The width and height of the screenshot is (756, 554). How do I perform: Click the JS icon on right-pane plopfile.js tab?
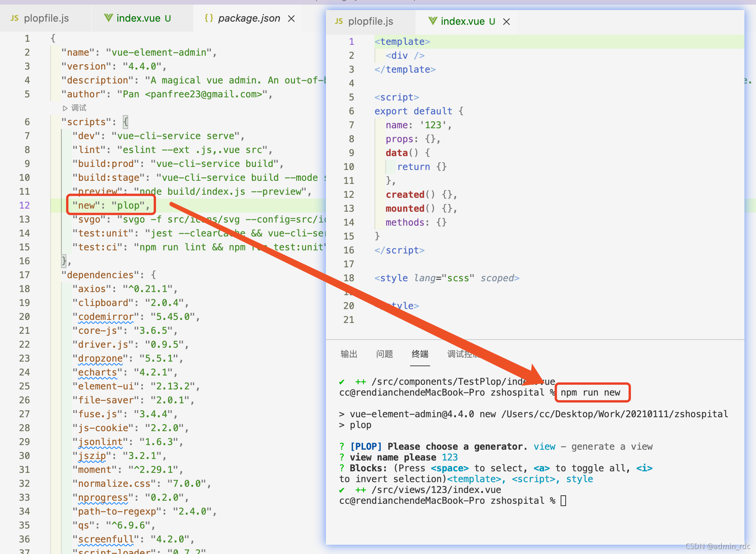click(x=339, y=21)
